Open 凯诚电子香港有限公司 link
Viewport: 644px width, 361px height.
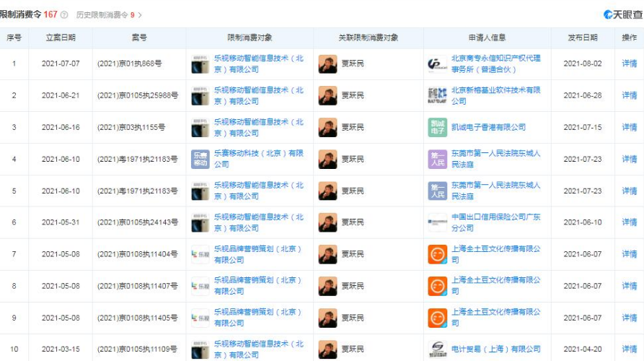pyautogui.click(x=488, y=127)
